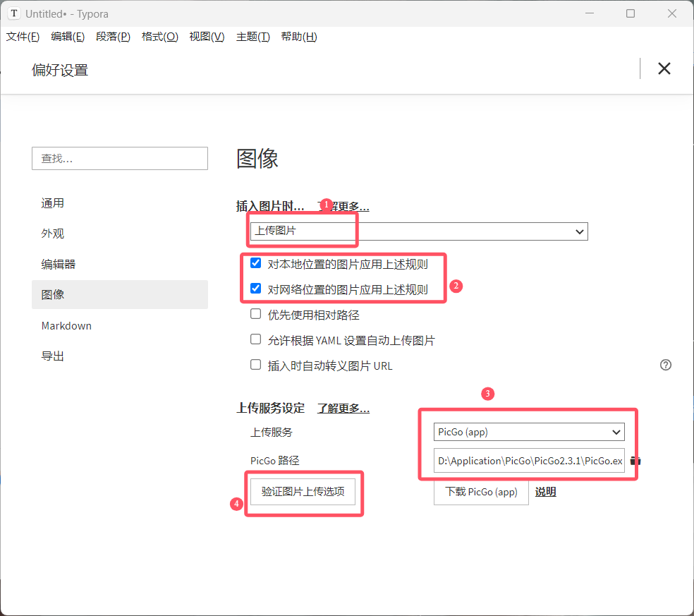Open the PicGo (app) upload service dropdown

529,432
